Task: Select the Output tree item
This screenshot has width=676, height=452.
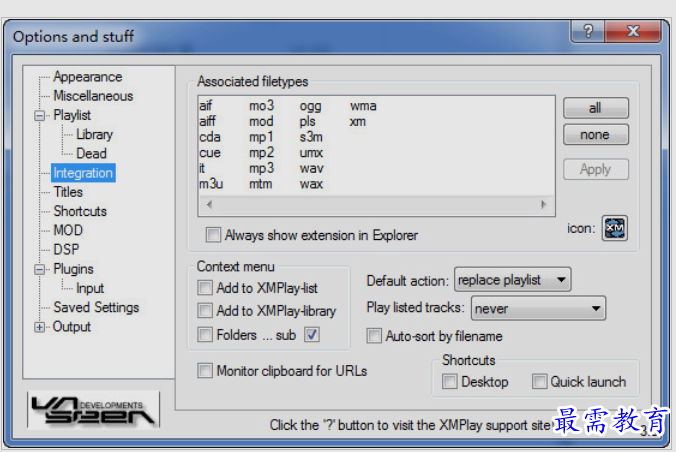Action: click(x=72, y=326)
